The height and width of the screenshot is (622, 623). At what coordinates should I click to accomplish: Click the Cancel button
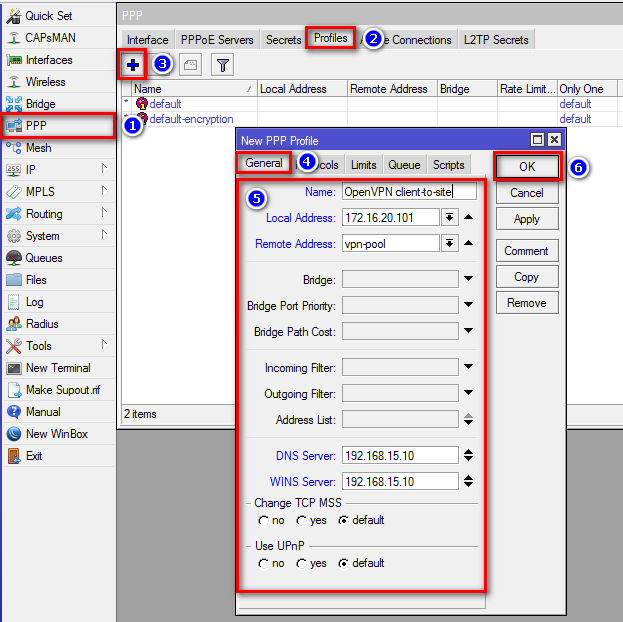tap(527, 193)
